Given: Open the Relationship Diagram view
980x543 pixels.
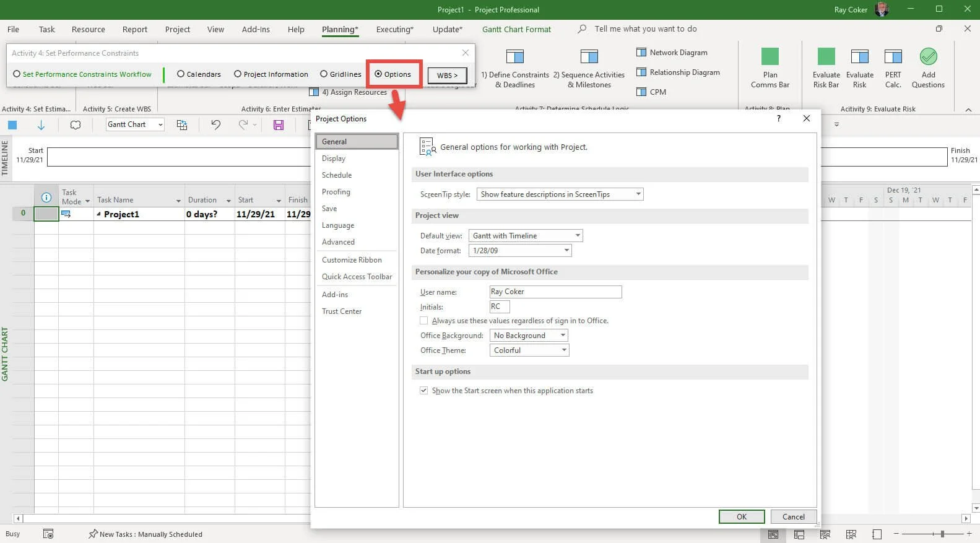Looking at the screenshot, I should (x=678, y=72).
